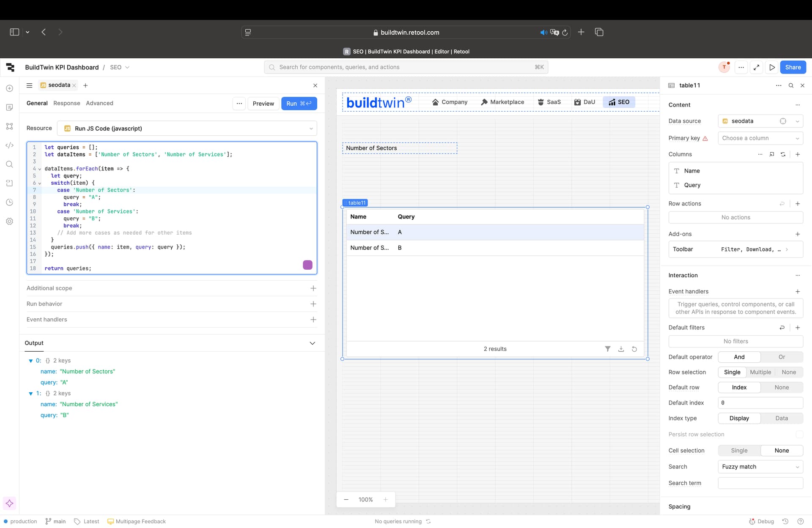Click the Share button
812x528 pixels.
coord(793,67)
